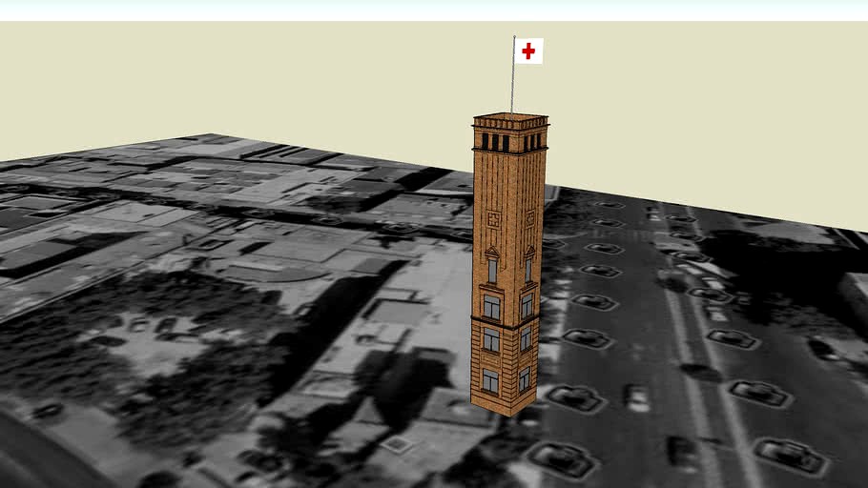
Task: Click the beige sky background left of the flag
Action: pos(286,76)
